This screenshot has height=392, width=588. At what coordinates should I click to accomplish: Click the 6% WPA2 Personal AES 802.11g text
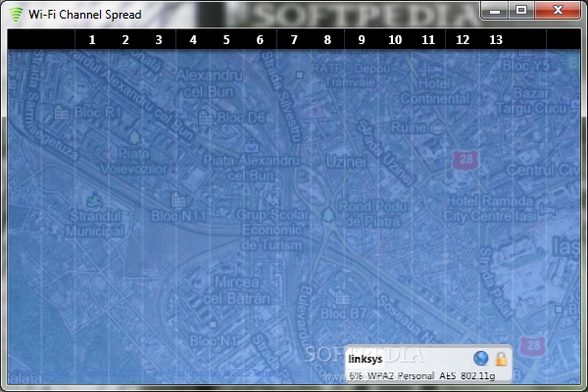[421, 375]
